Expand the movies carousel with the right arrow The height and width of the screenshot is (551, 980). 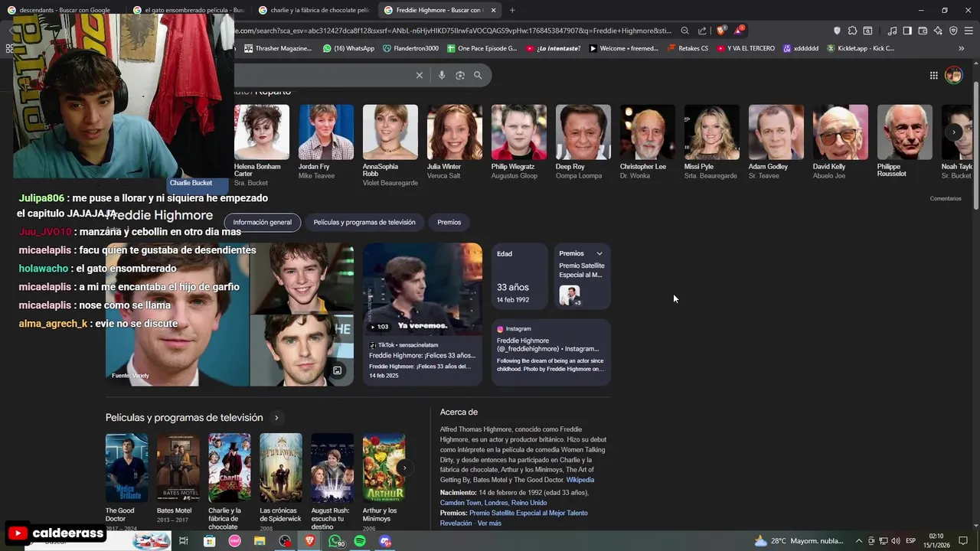pos(404,468)
